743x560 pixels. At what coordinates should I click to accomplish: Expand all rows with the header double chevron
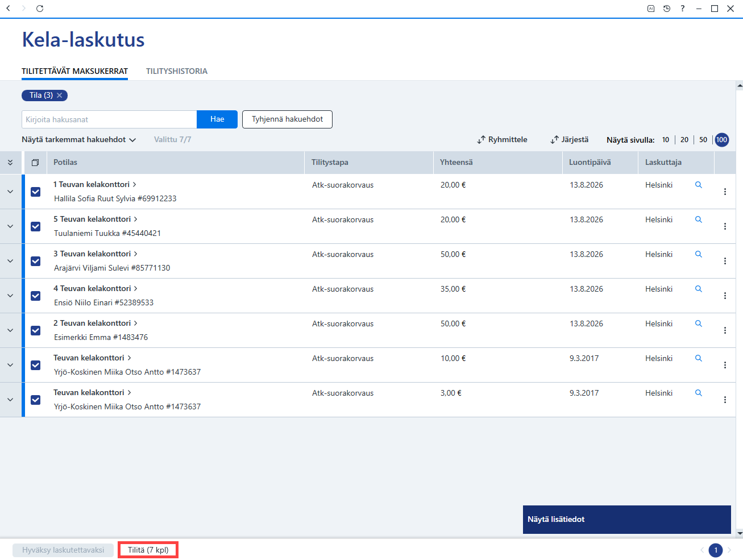point(10,163)
